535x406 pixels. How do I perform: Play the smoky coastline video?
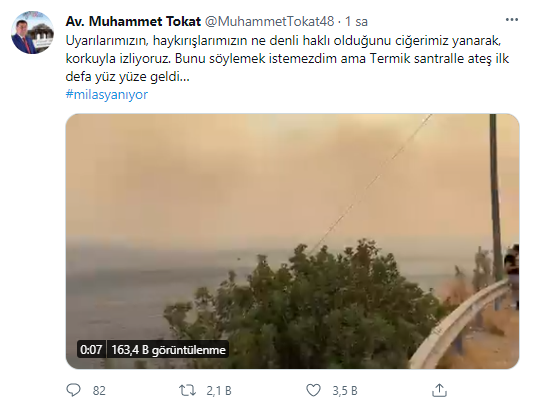pyautogui.click(x=292, y=241)
